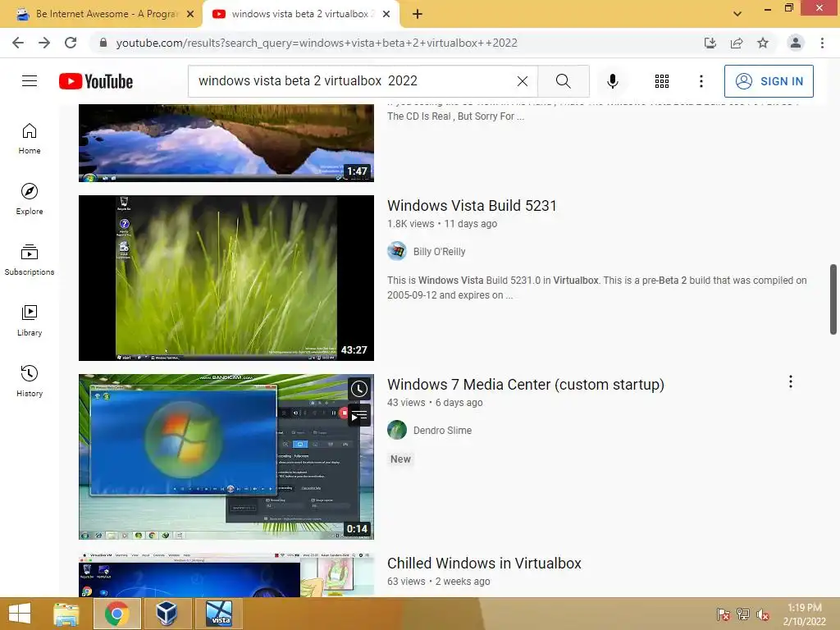Image resolution: width=840 pixels, height=630 pixels.
Task: Select the windows vista beta 2 virtualbox tab
Action: click(x=300, y=14)
